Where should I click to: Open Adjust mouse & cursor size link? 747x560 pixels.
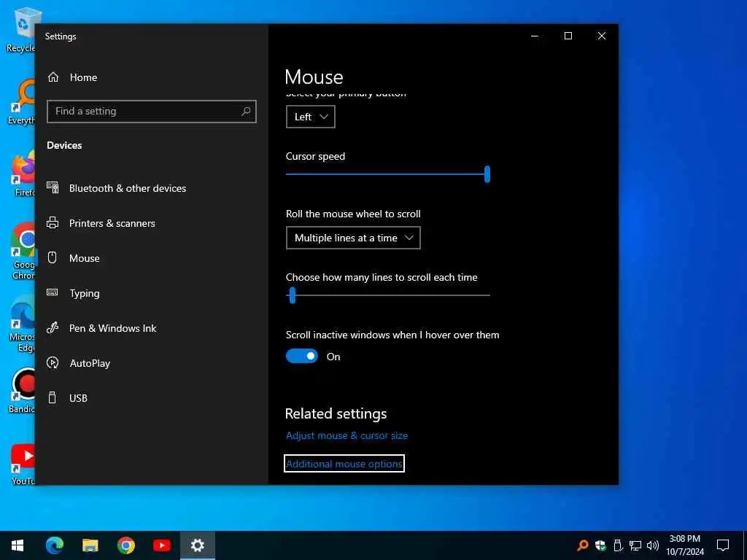coord(347,435)
